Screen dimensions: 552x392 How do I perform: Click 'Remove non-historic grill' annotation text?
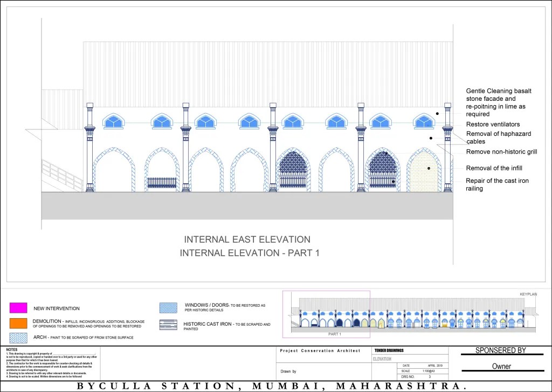[x=501, y=152]
